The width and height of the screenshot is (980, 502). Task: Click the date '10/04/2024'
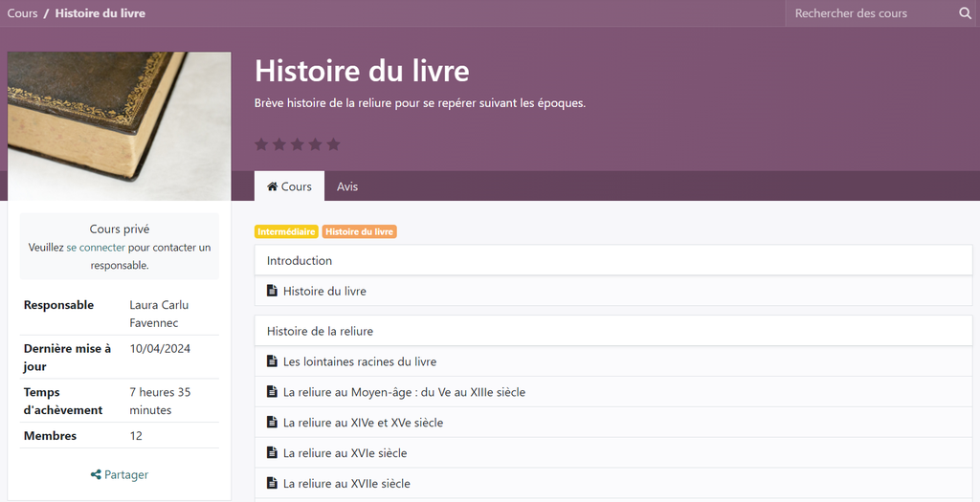point(160,348)
